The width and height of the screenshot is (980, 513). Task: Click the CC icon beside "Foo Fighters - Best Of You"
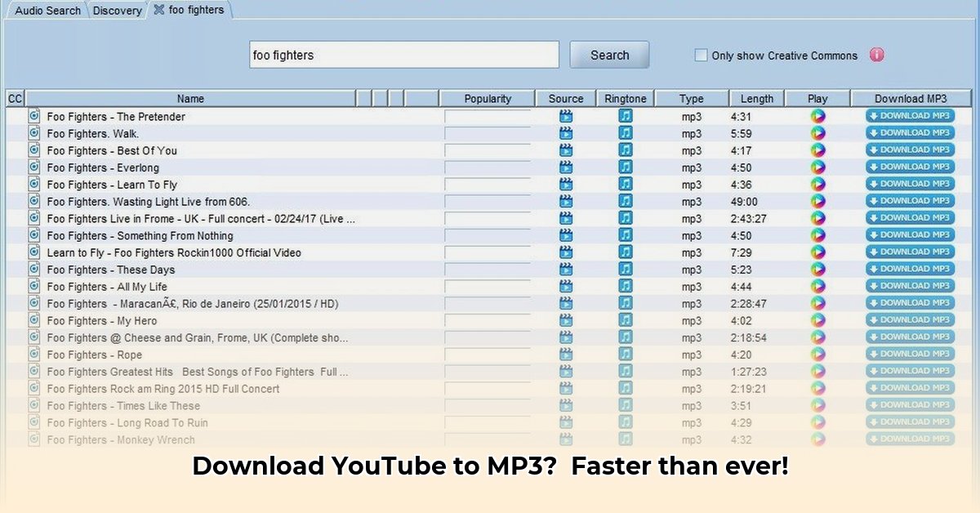pos(33,150)
